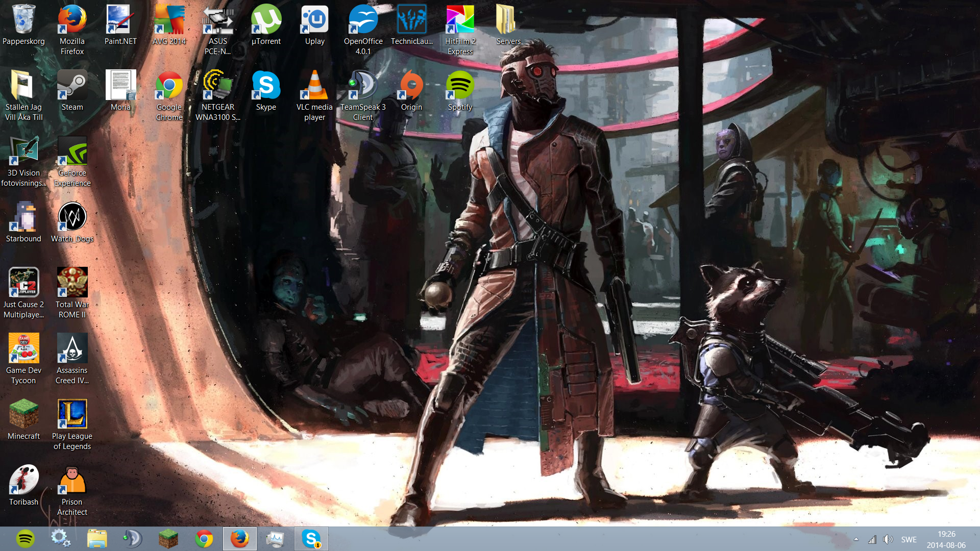Click the SWE input language indicator

909,539
